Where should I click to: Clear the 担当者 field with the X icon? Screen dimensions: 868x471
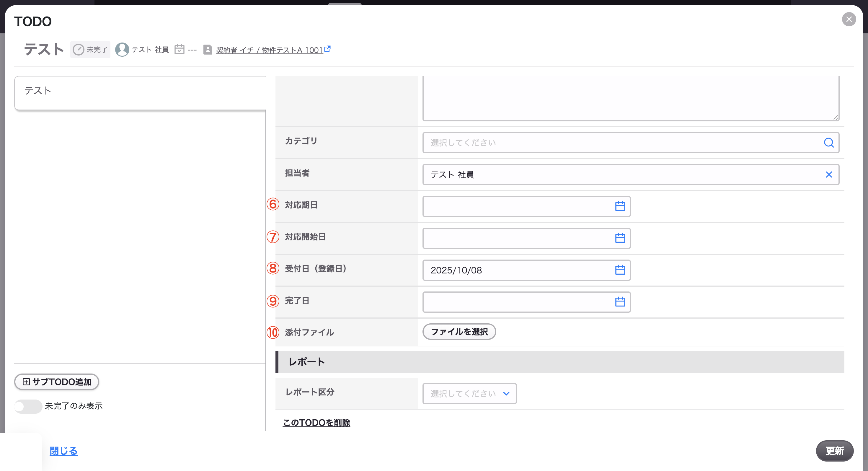coord(828,175)
